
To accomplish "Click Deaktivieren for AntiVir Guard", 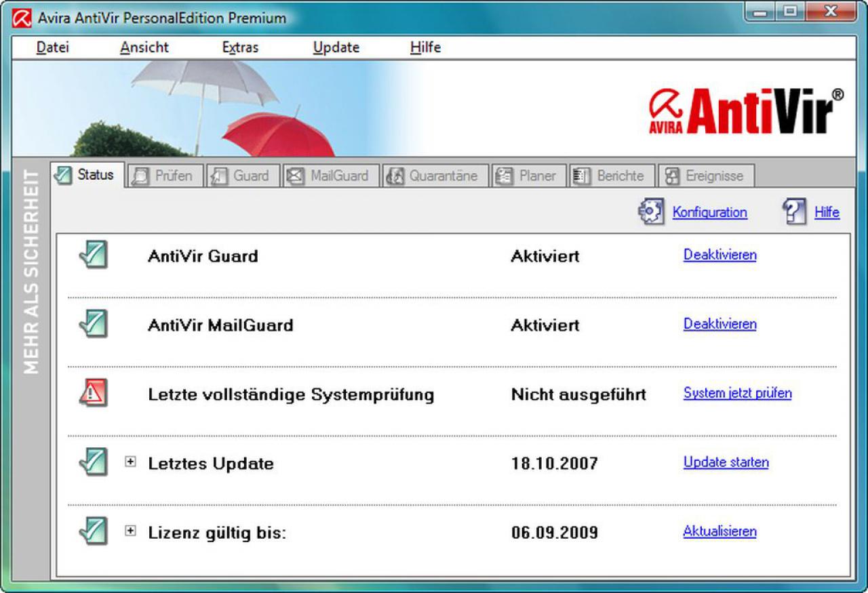I will pyautogui.click(x=720, y=255).
